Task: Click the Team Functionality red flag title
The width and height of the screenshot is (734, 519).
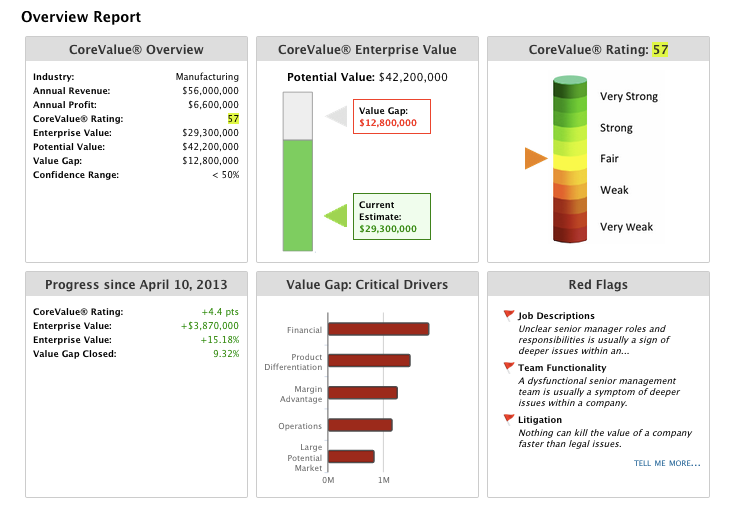Action: point(562,367)
